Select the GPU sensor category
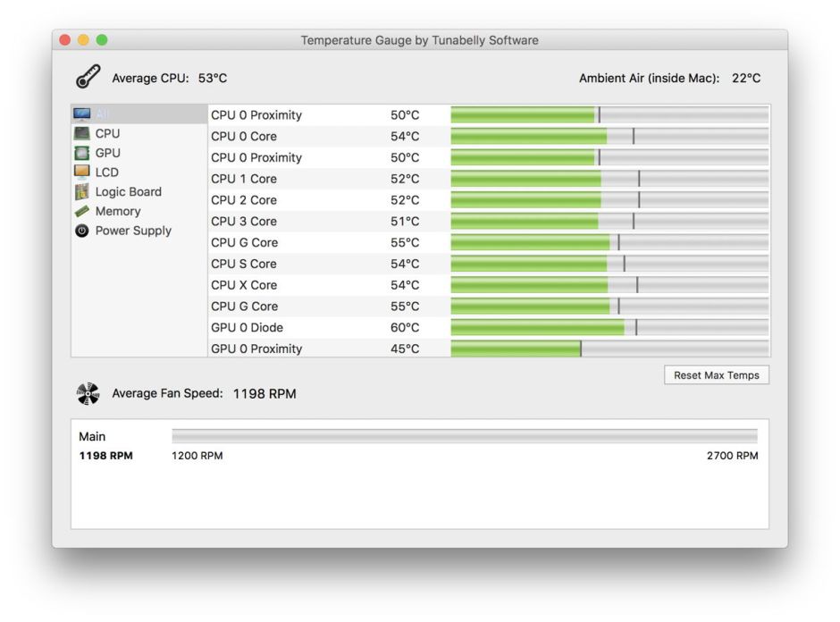This screenshot has height=622, width=840. 105,152
